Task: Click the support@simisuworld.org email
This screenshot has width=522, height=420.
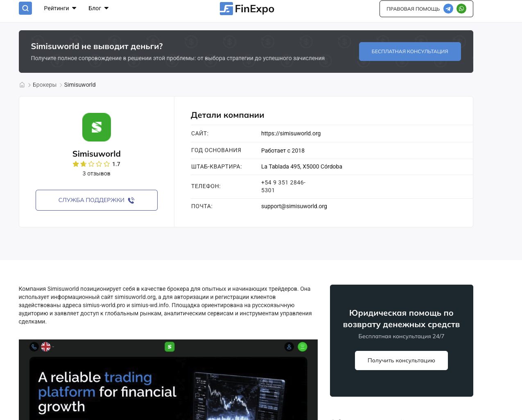Action: coord(294,206)
